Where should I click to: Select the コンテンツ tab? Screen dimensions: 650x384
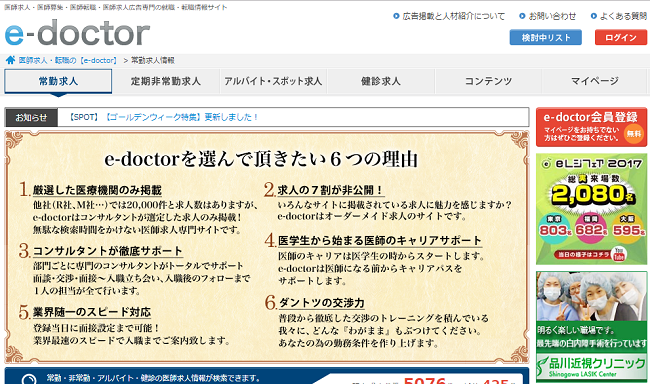[x=488, y=81]
